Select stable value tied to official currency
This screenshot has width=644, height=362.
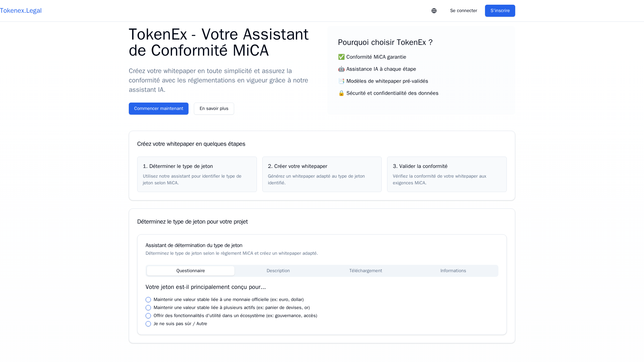[148, 300]
